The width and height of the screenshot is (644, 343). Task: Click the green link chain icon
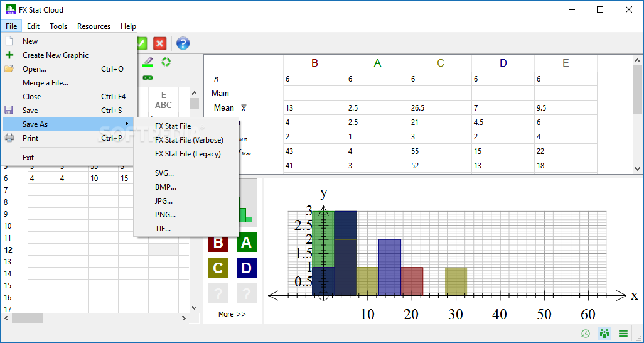click(x=148, y=77)
